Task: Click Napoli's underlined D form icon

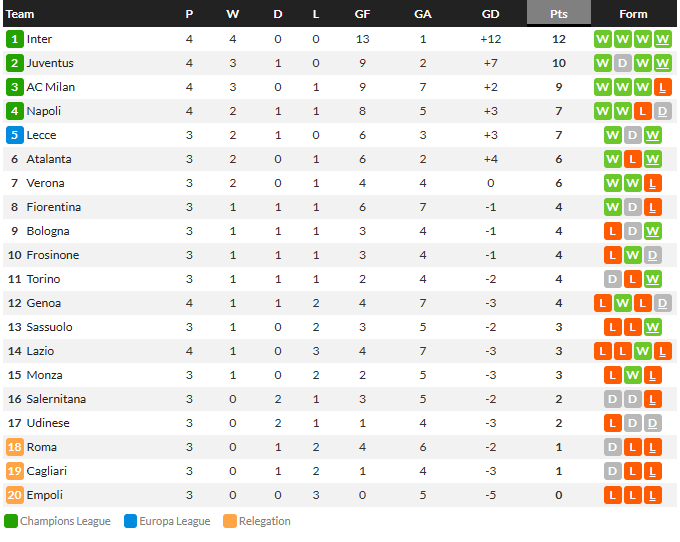Action: coord(662,111)
